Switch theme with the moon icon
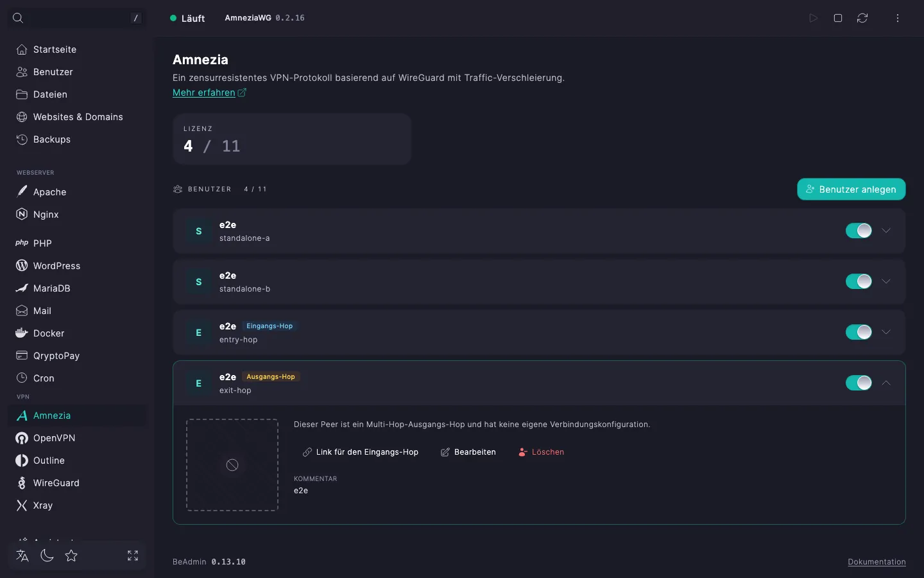This screenshot has height=578, width=924. pyautogui.click(x=47, y=556)
